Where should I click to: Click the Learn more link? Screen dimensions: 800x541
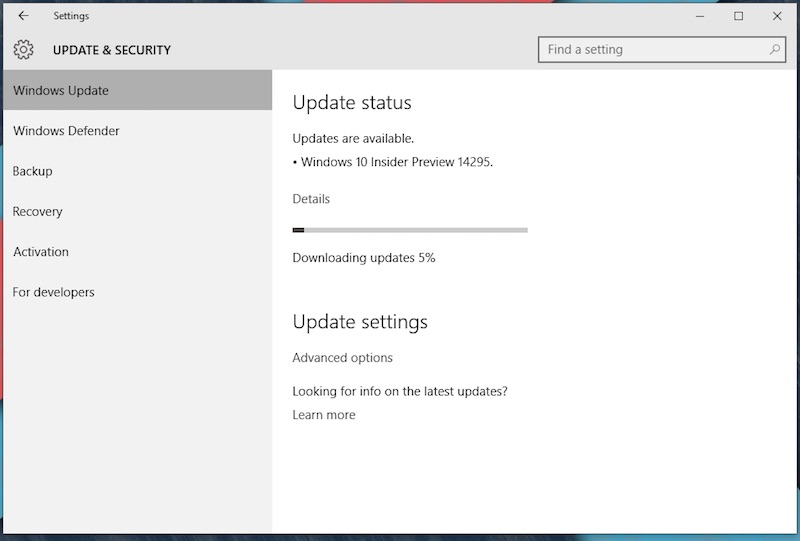point(324,415)
